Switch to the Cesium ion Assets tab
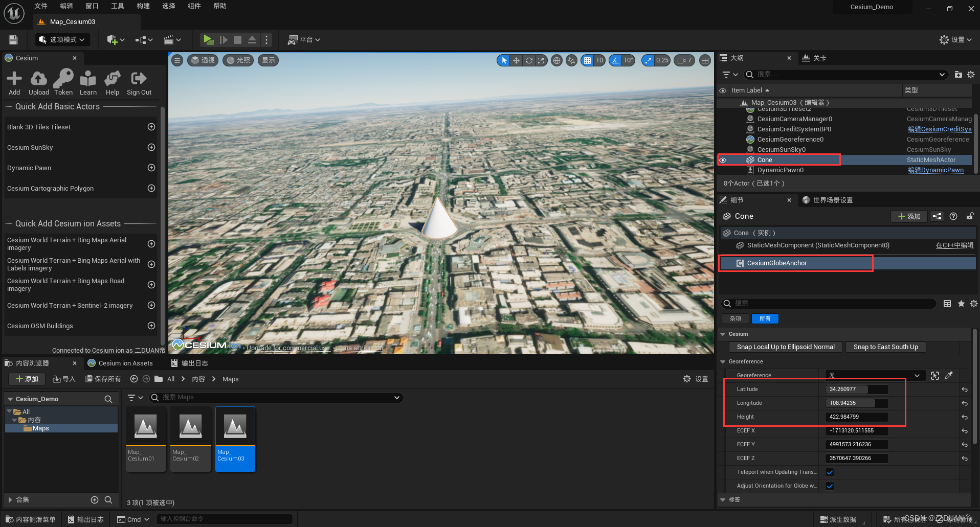The width and height of the screenshot is (980, 527). point(126,363)
